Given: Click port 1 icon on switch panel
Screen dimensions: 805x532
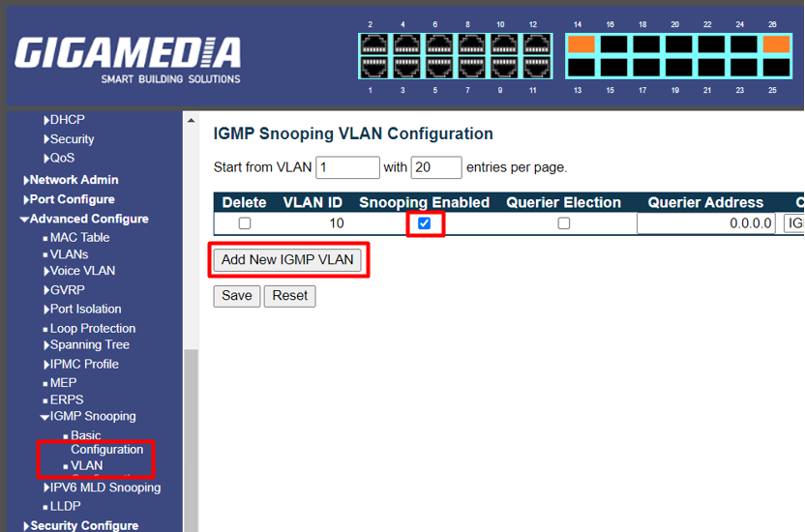Looking at the screenshot, I should [374, 67].
